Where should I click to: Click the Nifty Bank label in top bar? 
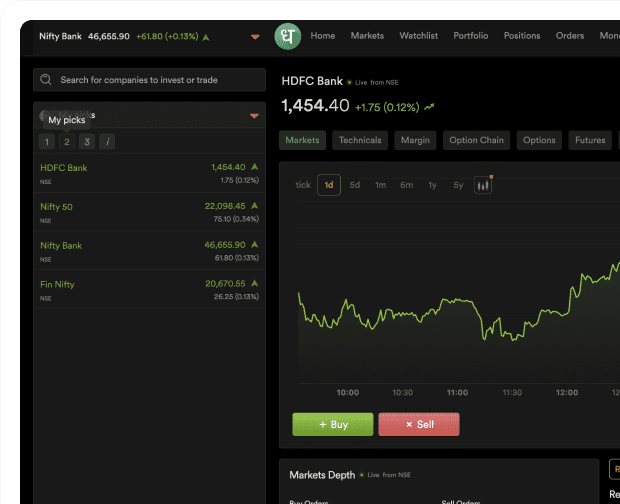pyautogui.click(x=60, y=36)
